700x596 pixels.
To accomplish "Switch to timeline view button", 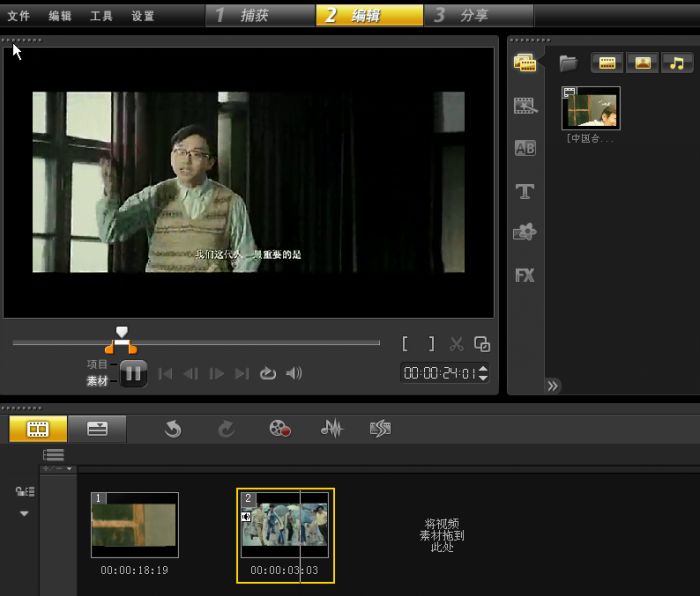I will (98, 428).
